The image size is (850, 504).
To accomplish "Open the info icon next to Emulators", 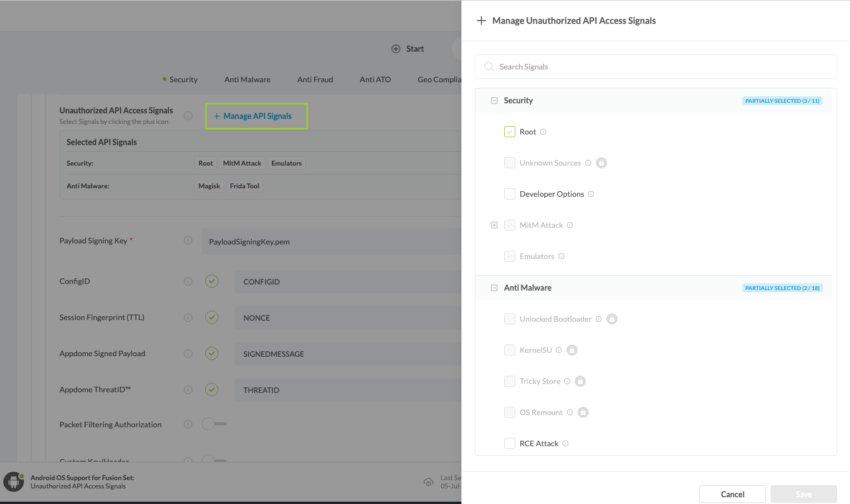I will [x=561, y=256].
